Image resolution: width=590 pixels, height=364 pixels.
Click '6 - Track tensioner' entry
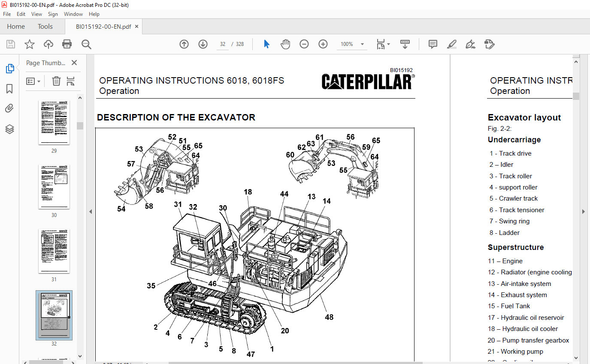point(517,210)
